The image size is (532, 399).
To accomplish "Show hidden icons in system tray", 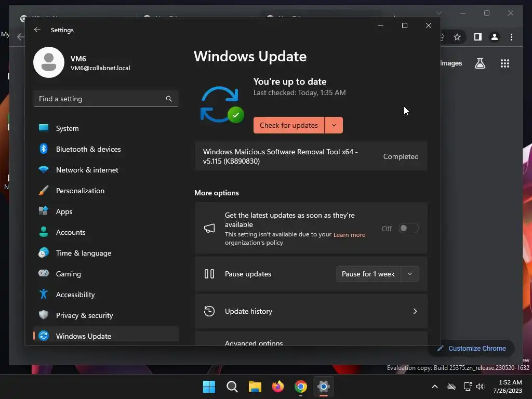I will point(435,387).
